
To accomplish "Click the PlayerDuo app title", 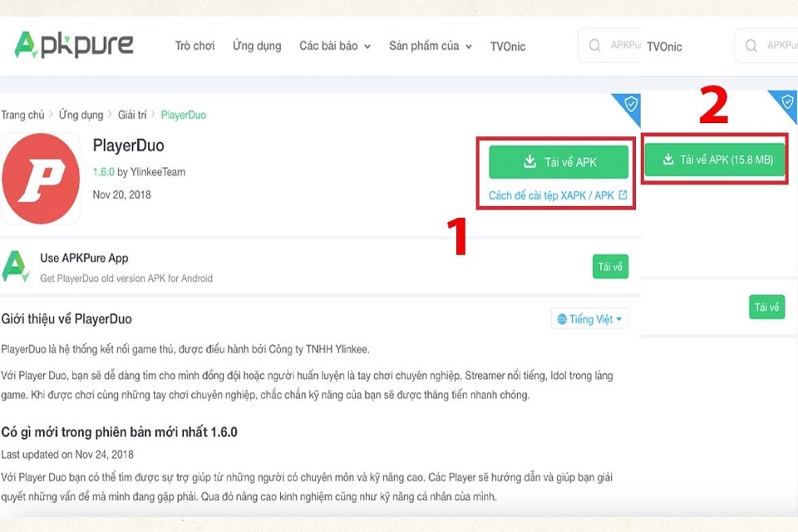I will click(x=128, y=145).
